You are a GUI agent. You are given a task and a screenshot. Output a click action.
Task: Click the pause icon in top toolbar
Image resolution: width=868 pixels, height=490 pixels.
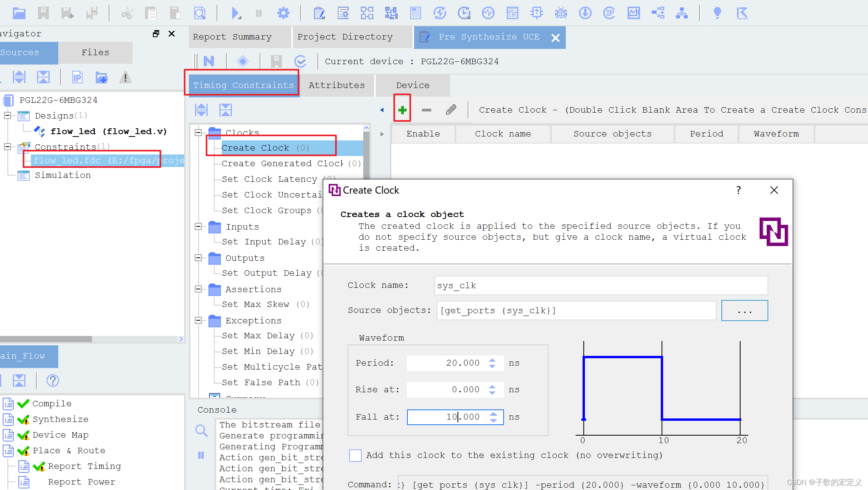pyautogui.click(x=259, y=13)
